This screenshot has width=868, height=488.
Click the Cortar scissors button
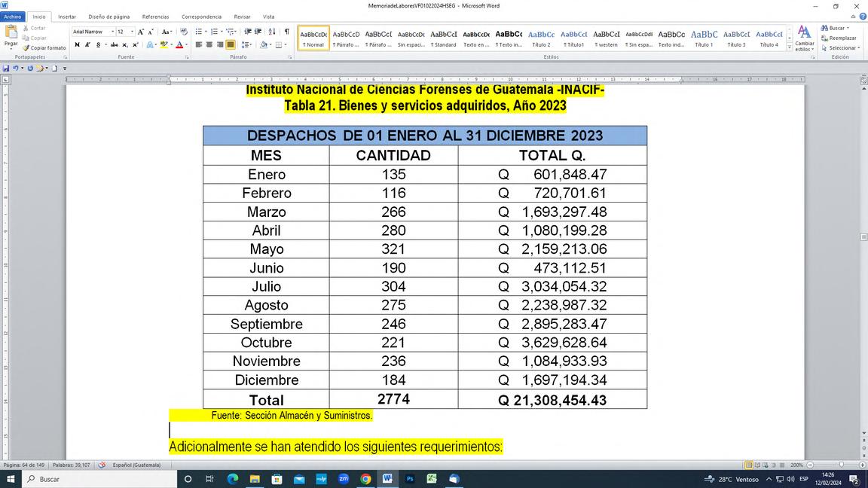[x=35, y=28]
